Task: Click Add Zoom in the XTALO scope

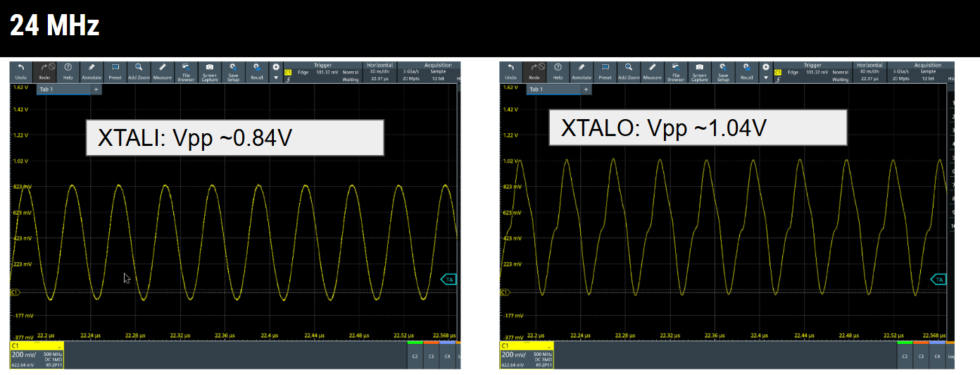Action: click(x=629, y=71)
